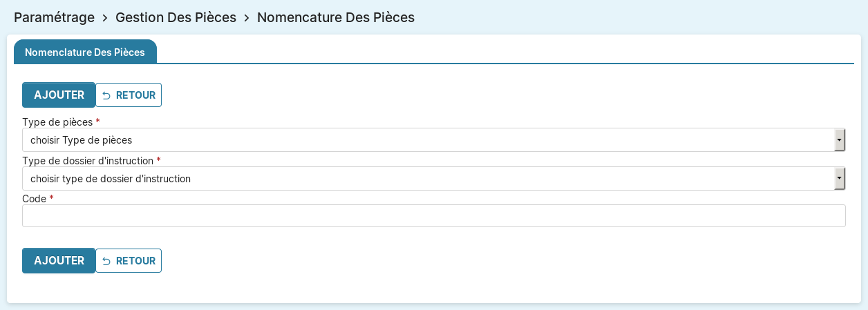
Task: Go to Paramétrage in the breadcrumb
Action: point(54,17)
